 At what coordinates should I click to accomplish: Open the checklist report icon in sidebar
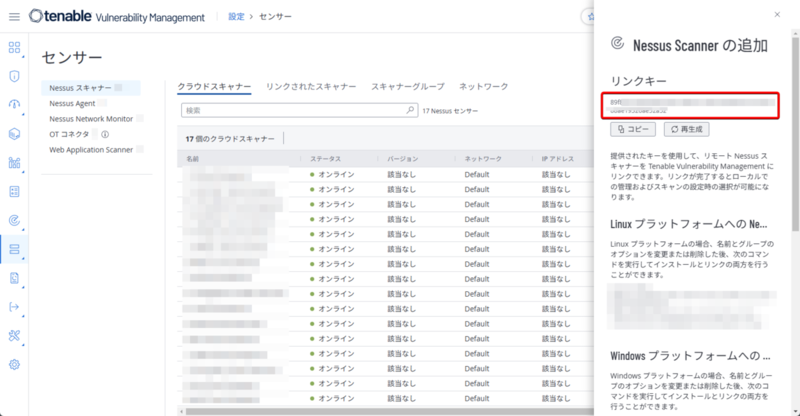coord(14,191)
